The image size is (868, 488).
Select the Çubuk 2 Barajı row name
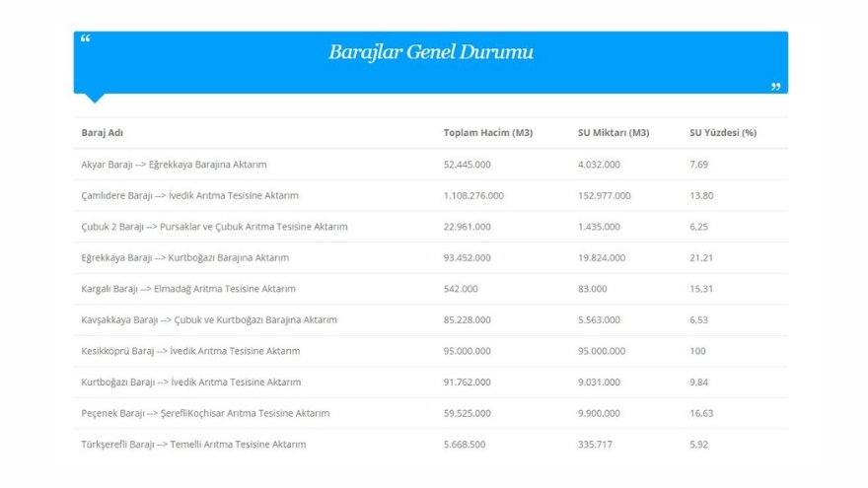point(214,227)
